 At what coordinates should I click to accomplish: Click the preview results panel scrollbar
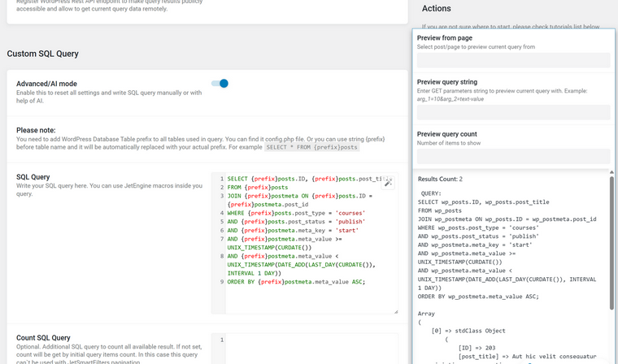(x=611, y=242)
